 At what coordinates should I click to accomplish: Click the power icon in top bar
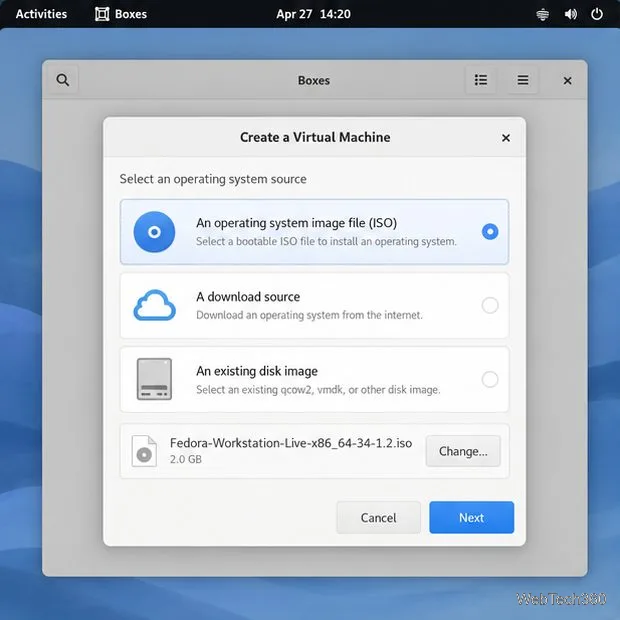click(x=597, y=14)
